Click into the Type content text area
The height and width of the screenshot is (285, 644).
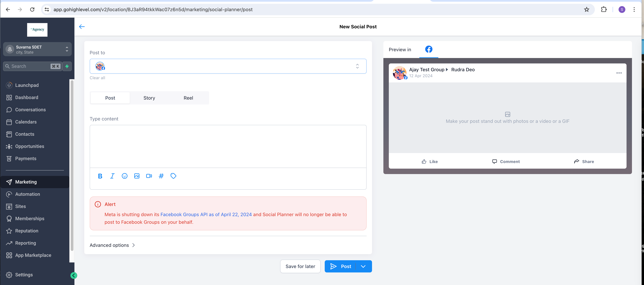pyautogui.click(x=228, y=146)
